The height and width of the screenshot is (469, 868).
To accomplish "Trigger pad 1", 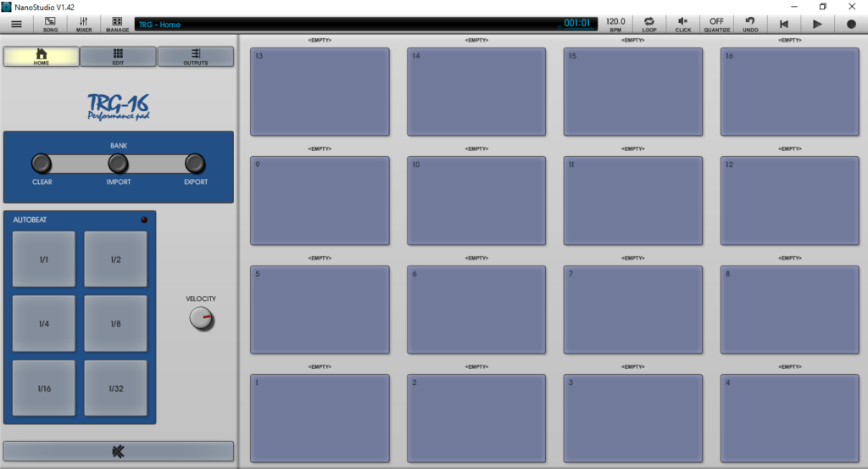I will tap(320, 418).
